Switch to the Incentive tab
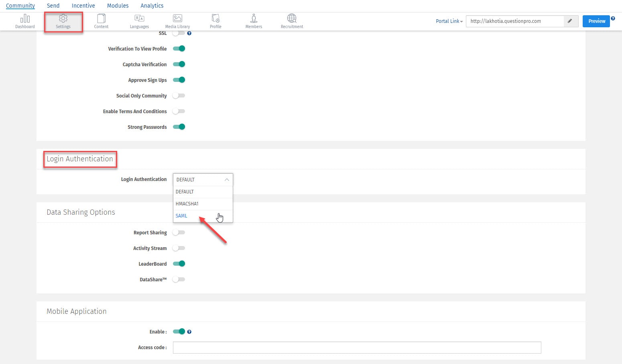This screenshot has width=622, height=364. pos(83,6)
